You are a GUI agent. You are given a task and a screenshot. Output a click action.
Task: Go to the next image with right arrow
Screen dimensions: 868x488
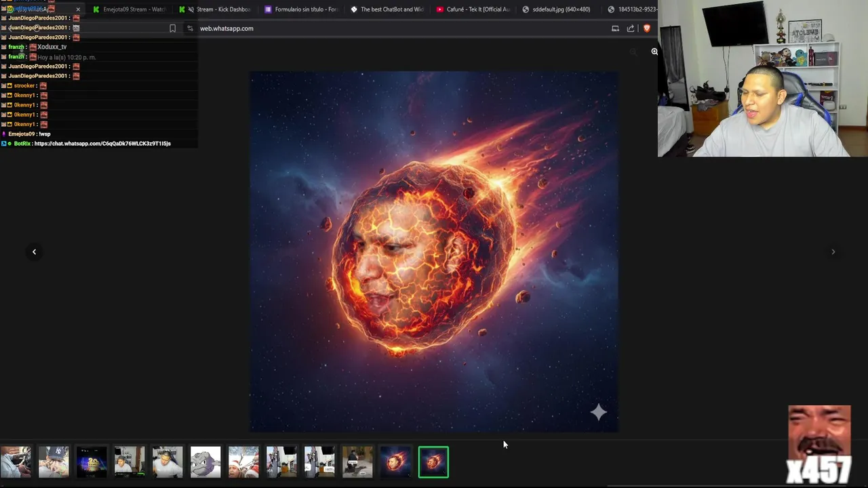[x=833, y=251]
